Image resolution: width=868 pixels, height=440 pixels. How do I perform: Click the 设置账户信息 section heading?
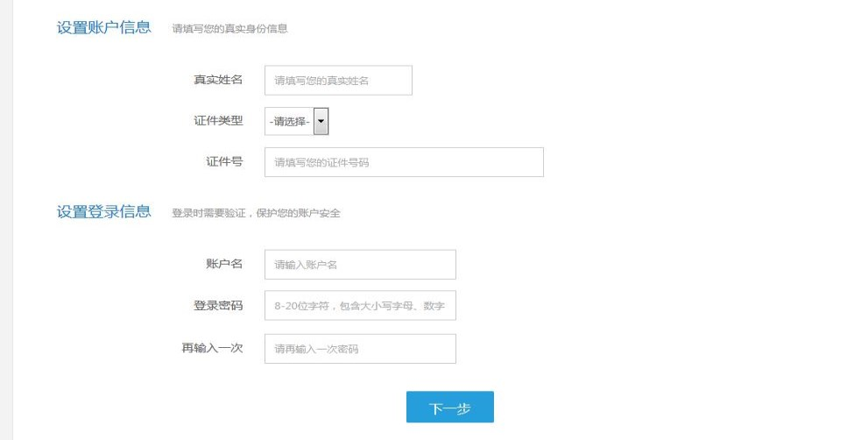click(x=104, y=27)
